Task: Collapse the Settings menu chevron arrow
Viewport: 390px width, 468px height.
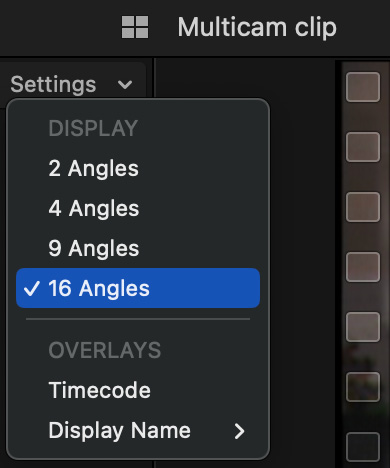Action: [125, 85]
